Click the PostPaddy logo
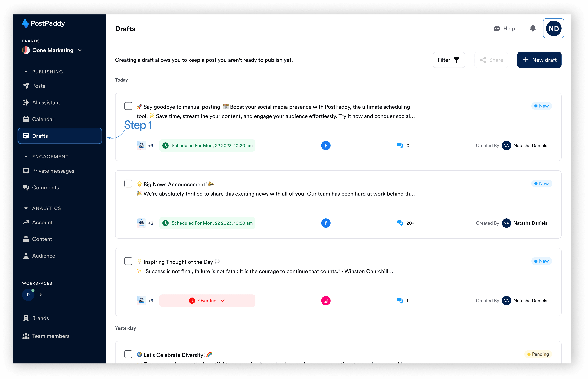The image size is (588, 379). coord(44,24)
